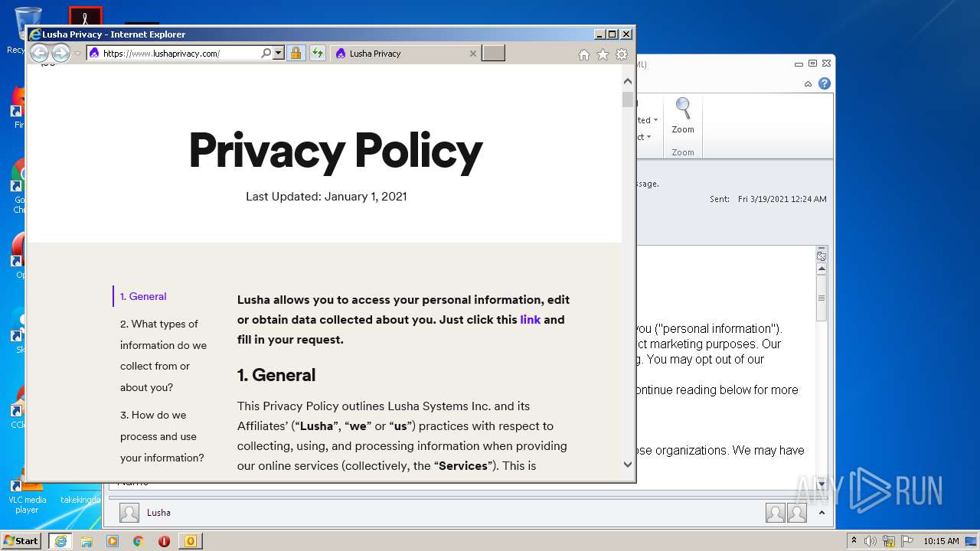Click second contact photo at people pane right

(x=797, y=513)
